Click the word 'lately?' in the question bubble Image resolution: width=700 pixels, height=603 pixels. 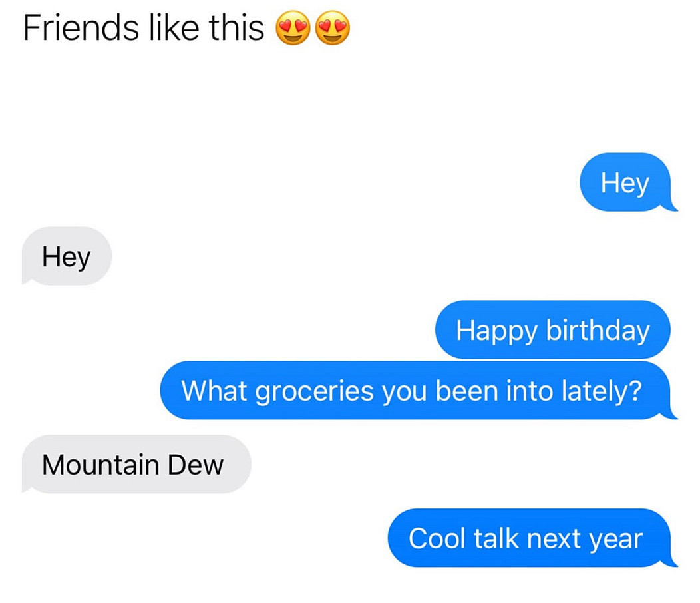[602, 391]
